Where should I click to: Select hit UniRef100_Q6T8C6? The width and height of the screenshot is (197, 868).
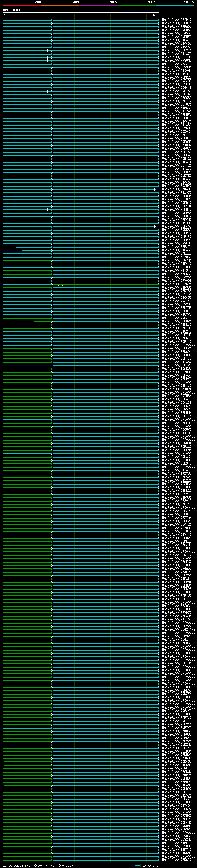176,104
